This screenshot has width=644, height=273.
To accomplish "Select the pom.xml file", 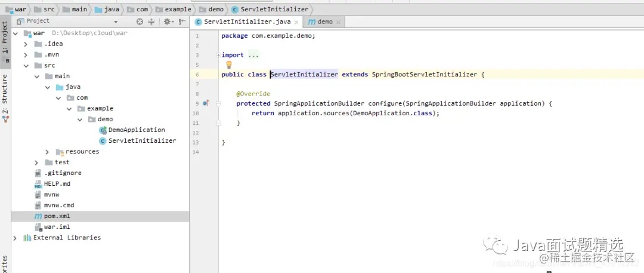I will coord(100,216).
